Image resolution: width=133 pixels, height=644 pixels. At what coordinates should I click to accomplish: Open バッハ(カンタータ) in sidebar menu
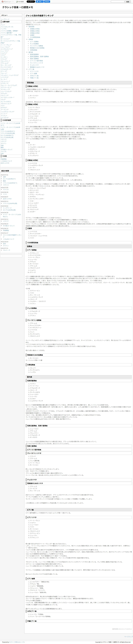(7, 27)
